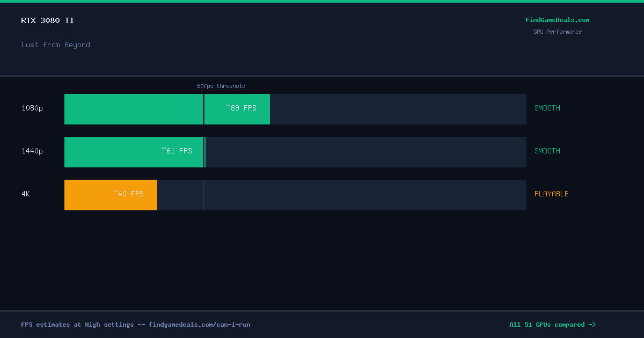Click the orange 4K performance bar
This screenshot has height=338, width=644.
pyautogui.click(x=111, y=195)
